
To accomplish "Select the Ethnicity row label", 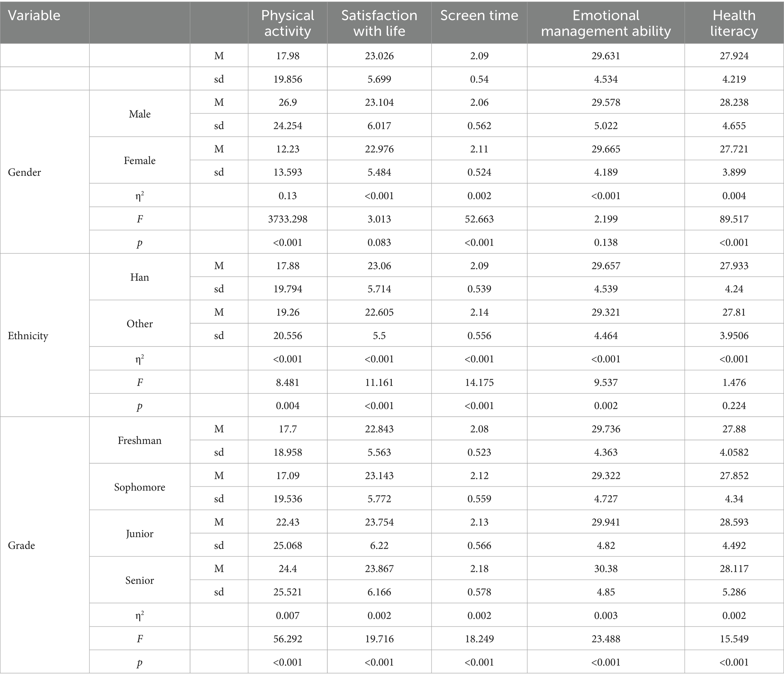I will 28,336.
